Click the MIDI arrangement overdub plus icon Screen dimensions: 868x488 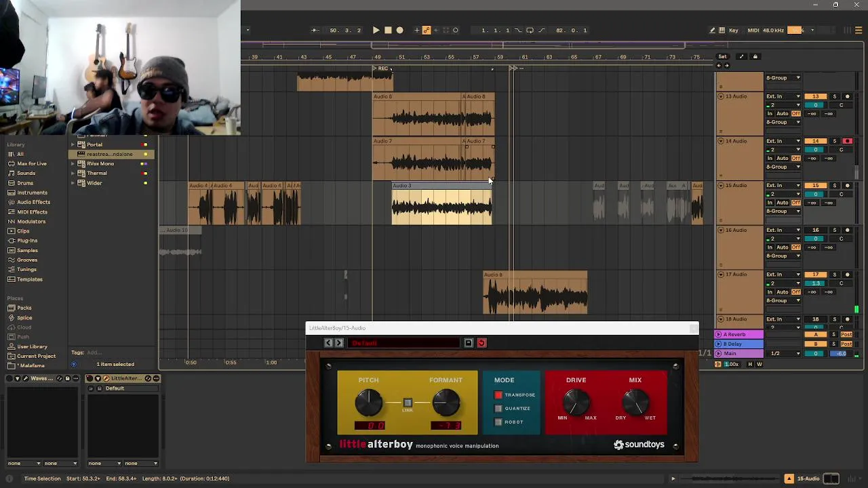(x=417, y=30)
